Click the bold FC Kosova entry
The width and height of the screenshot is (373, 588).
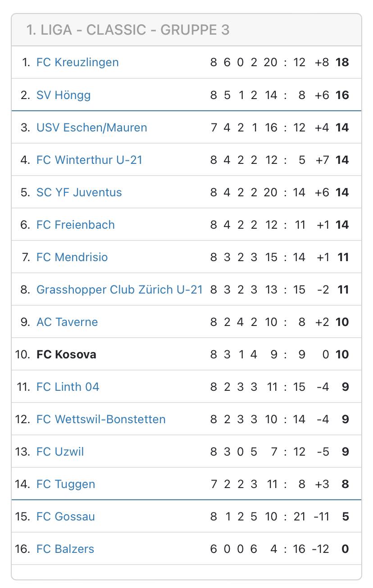click(x=66, y=354)
